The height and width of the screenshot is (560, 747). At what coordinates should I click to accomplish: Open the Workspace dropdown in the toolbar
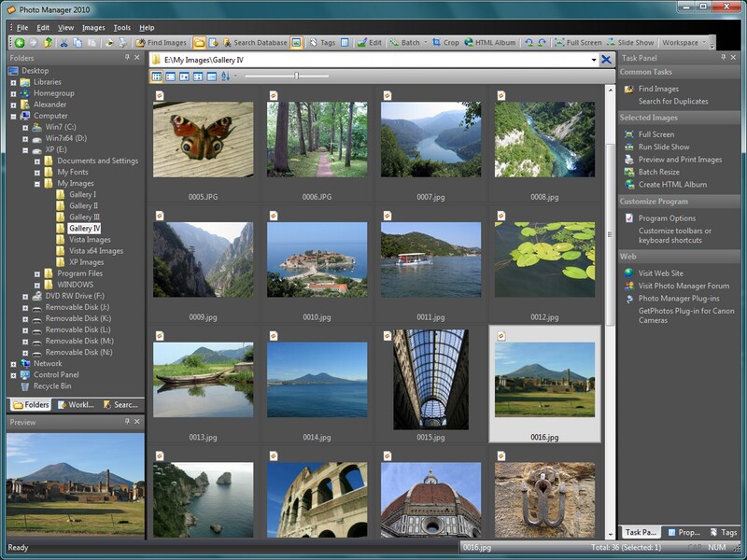[684, 42]
